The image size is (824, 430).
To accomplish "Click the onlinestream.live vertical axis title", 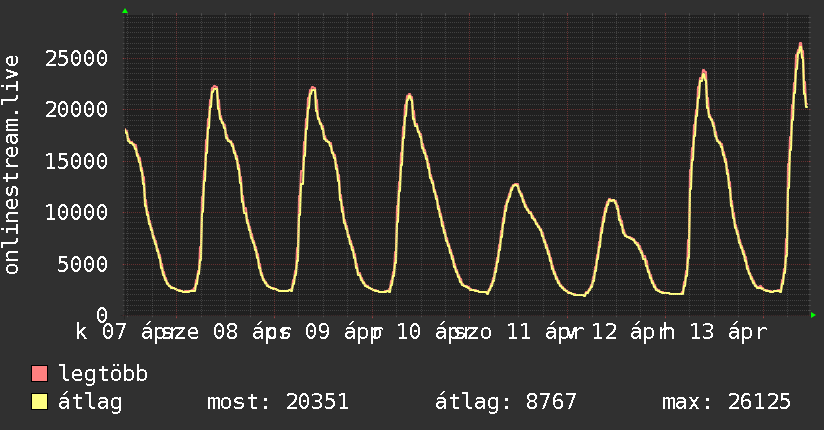I will [x=11, y=164].
